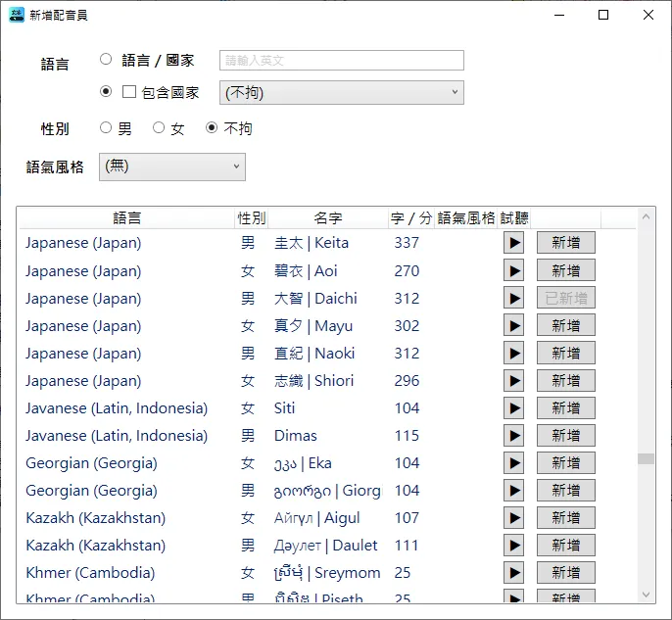Click the 請輸入英文 language input field

pos(342,61)
